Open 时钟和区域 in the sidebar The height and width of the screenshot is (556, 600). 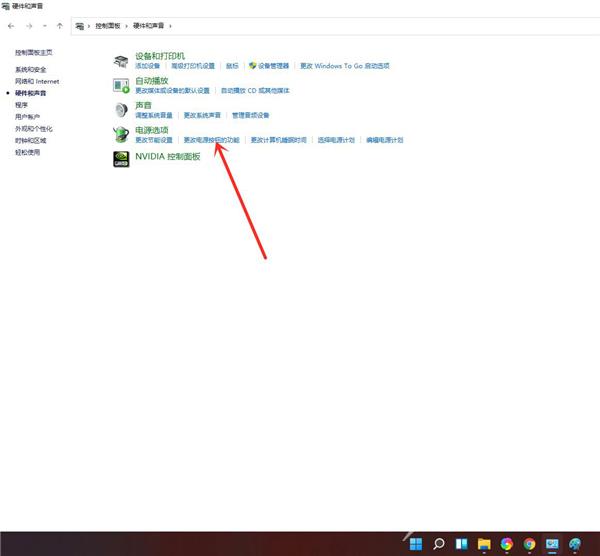tap(31, 140)
